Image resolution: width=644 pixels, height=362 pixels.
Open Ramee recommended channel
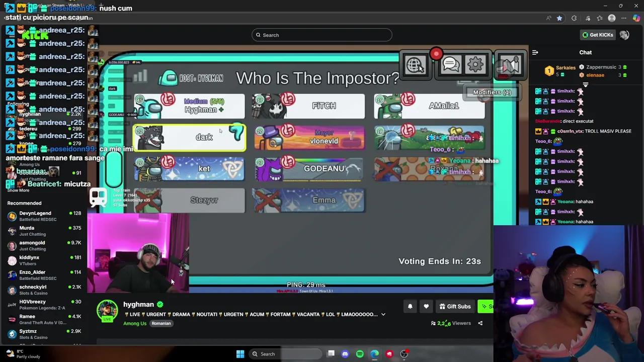[44, 319]
